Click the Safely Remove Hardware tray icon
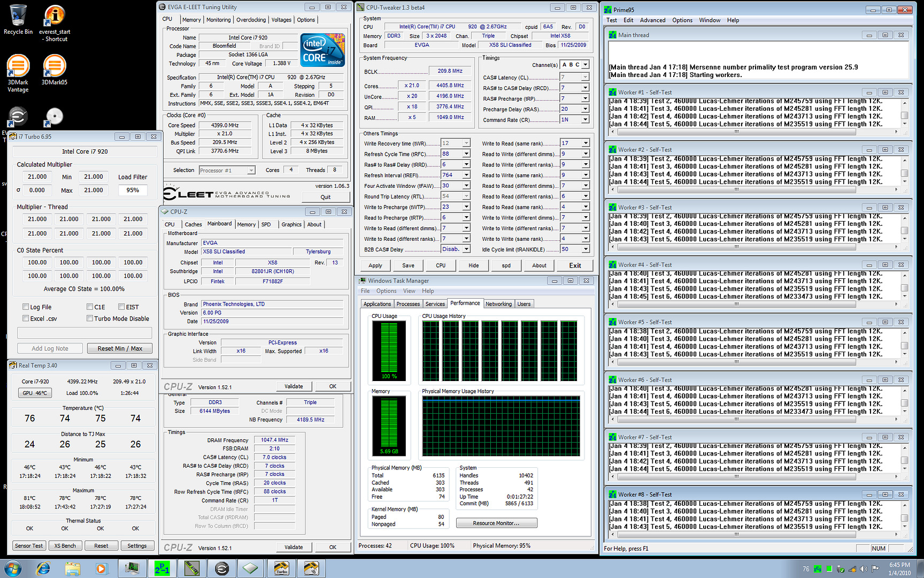The image size is (924, 578). coord(841,569)
